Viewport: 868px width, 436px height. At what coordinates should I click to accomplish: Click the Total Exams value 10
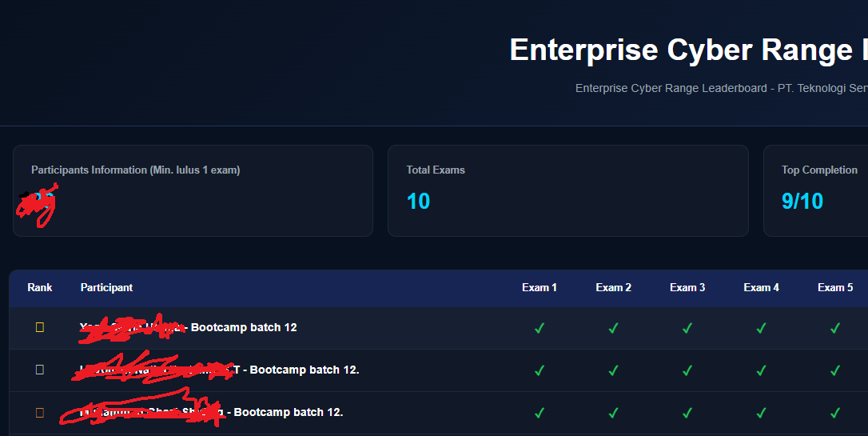[418, 201]
